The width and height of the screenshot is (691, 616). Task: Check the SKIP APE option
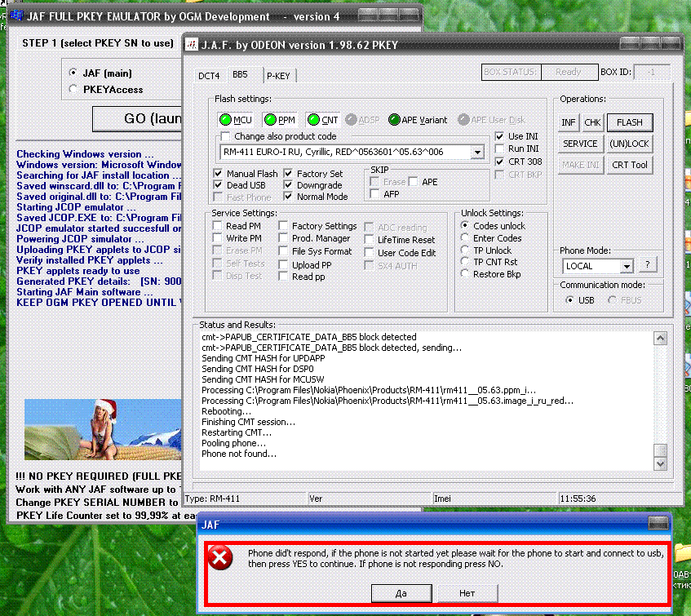(x=413, y=182)
